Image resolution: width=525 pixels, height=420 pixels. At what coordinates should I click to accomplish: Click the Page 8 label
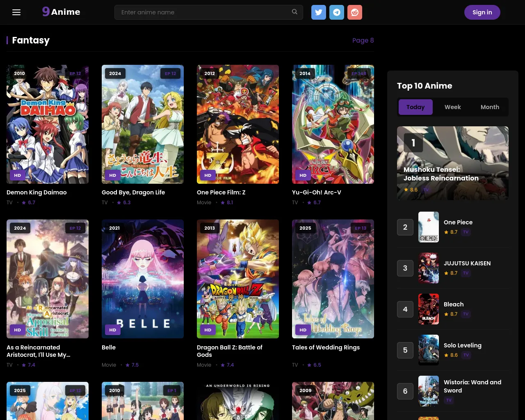point(363,40)
